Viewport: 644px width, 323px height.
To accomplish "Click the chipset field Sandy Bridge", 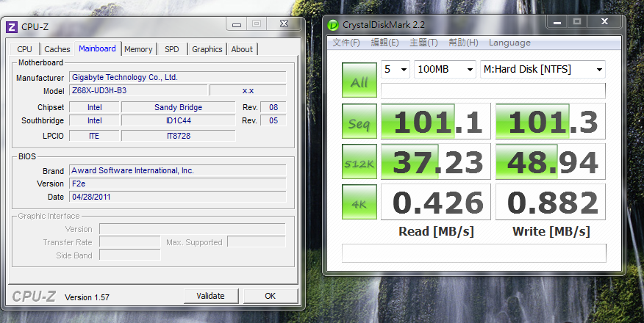I will pos(178,107).
